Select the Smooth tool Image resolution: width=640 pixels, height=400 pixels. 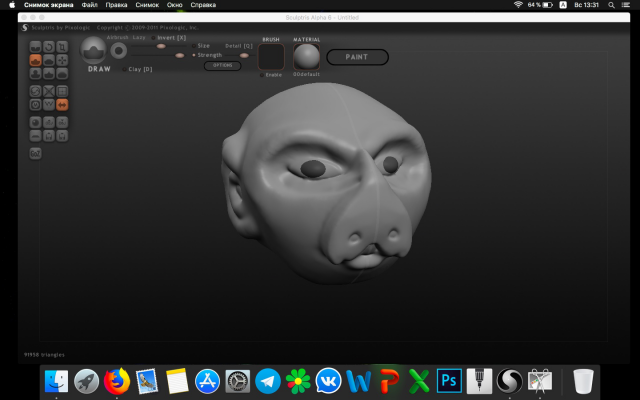(x=62, y=74)
